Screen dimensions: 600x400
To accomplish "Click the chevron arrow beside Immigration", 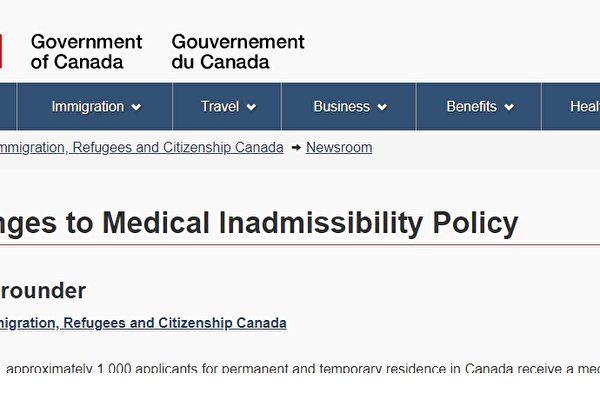I will coord(136,107).
